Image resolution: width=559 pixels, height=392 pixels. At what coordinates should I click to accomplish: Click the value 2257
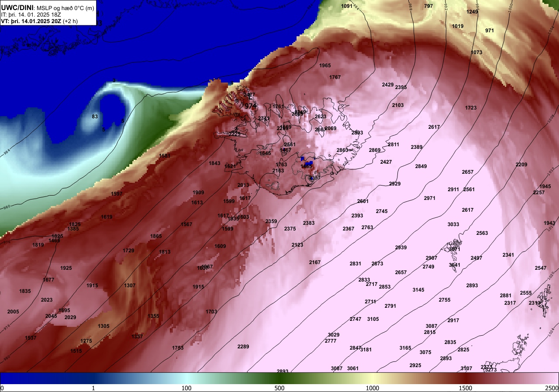click(539, 193)
